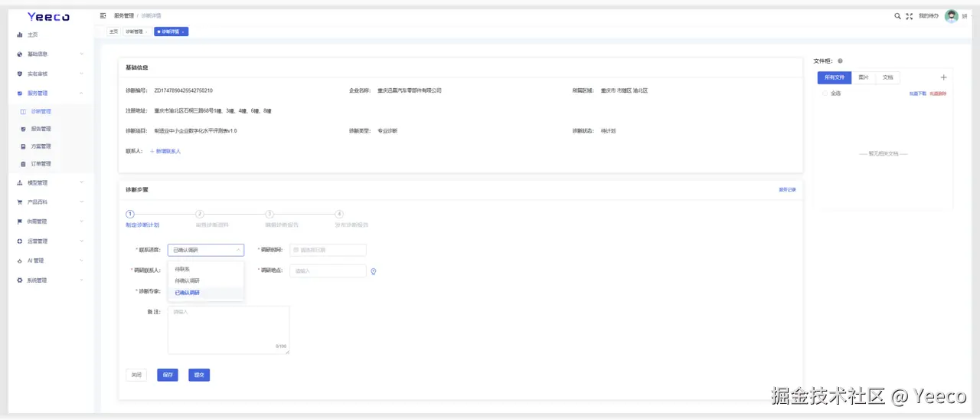Click the 备注 textarea

(x=229, y=330)
